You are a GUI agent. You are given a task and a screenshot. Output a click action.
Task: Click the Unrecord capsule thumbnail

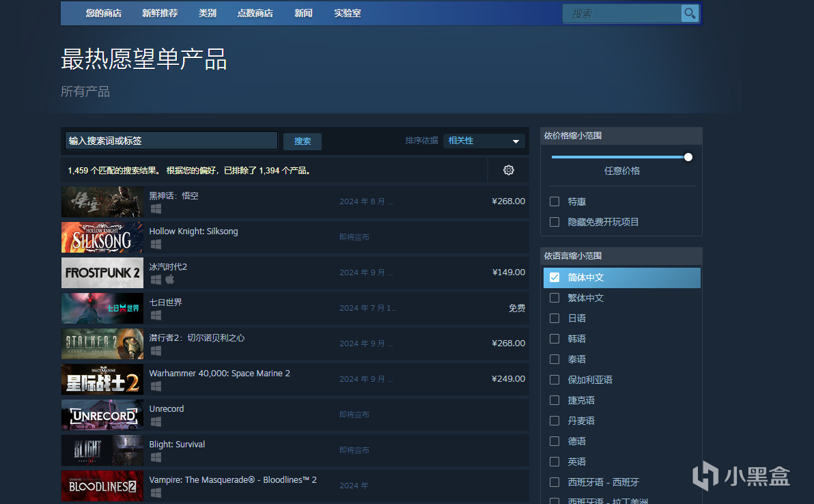point(102,415)
